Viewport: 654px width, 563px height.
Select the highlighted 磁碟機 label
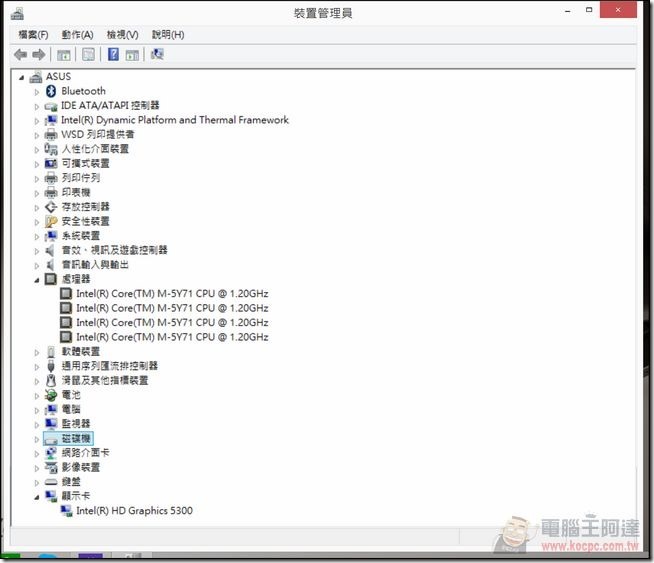[x=76, y=438]
